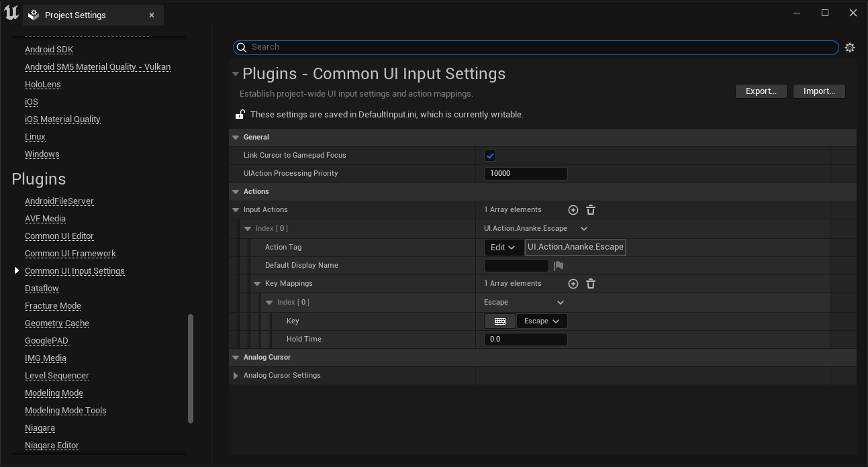
Task: Remove all Key Mappings elements with trash icon
Action: (x=591, y=284)
